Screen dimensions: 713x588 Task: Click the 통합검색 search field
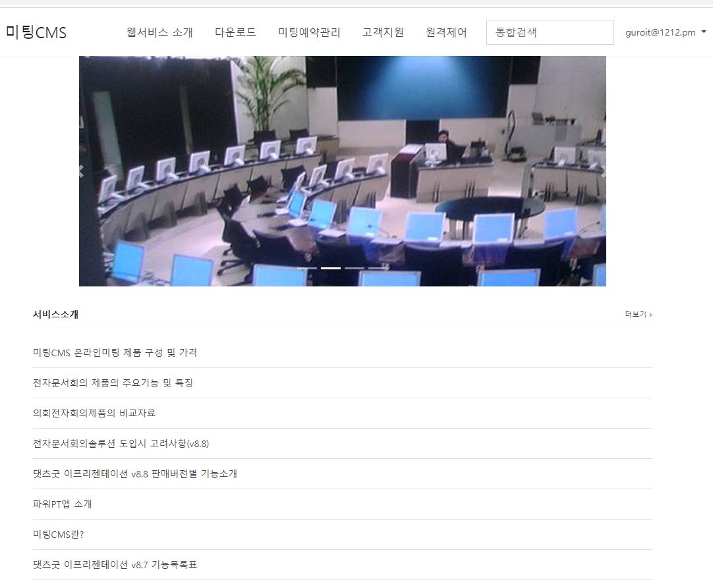[x=550, y=32]
